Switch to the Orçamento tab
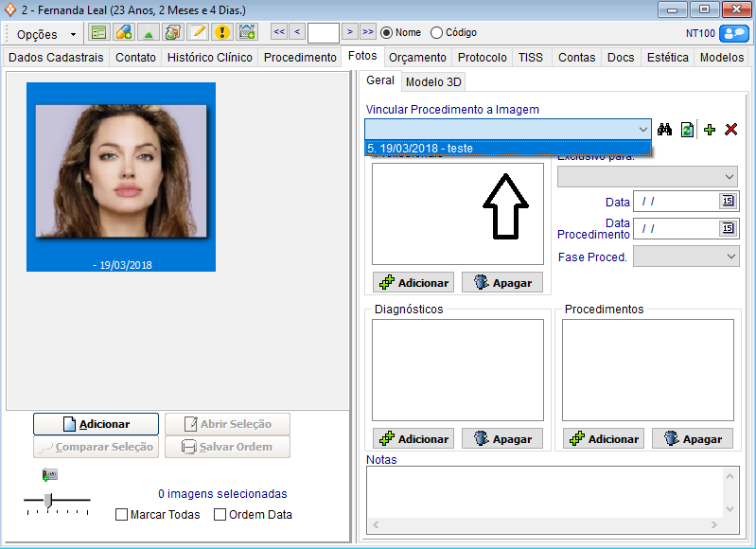The width and height of the screenshot is (756, 549). click(417, 57)
